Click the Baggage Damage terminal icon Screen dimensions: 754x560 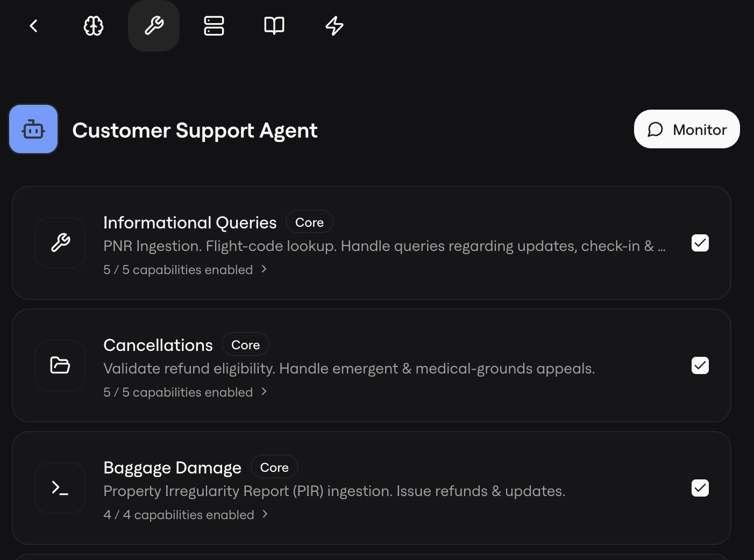point(60,488)
